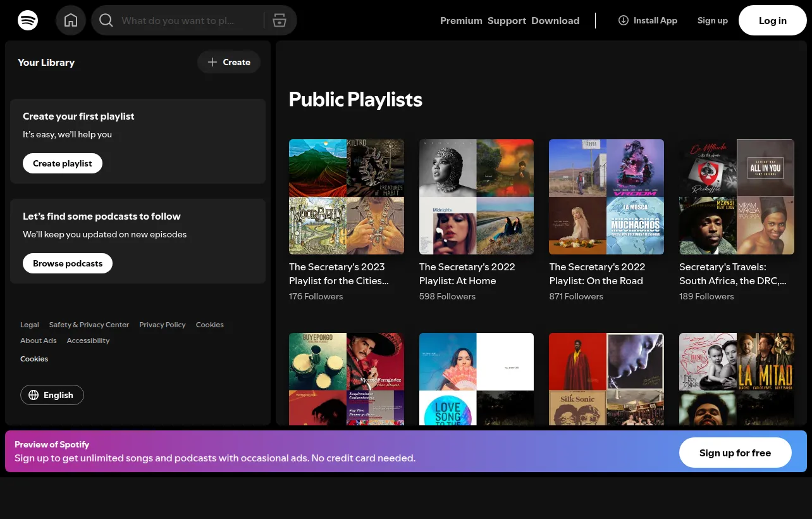This screenshot has width=812, height=519.
Task: Open Secretary's Travels: South Africa cover art
Action: point(737,197)
